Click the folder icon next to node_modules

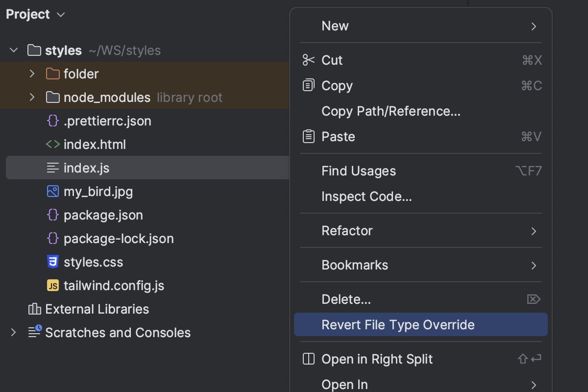pos(51,97)
